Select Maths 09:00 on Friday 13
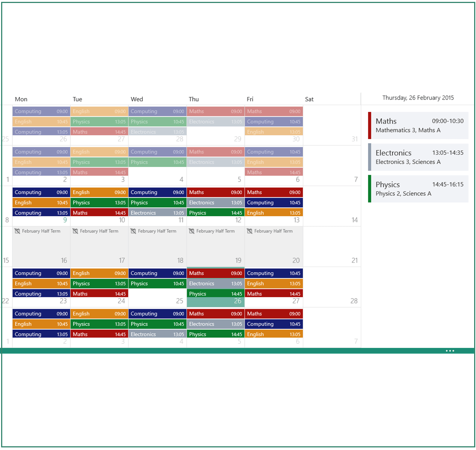This screenshot has width=476, height=450. coord(274,192)
